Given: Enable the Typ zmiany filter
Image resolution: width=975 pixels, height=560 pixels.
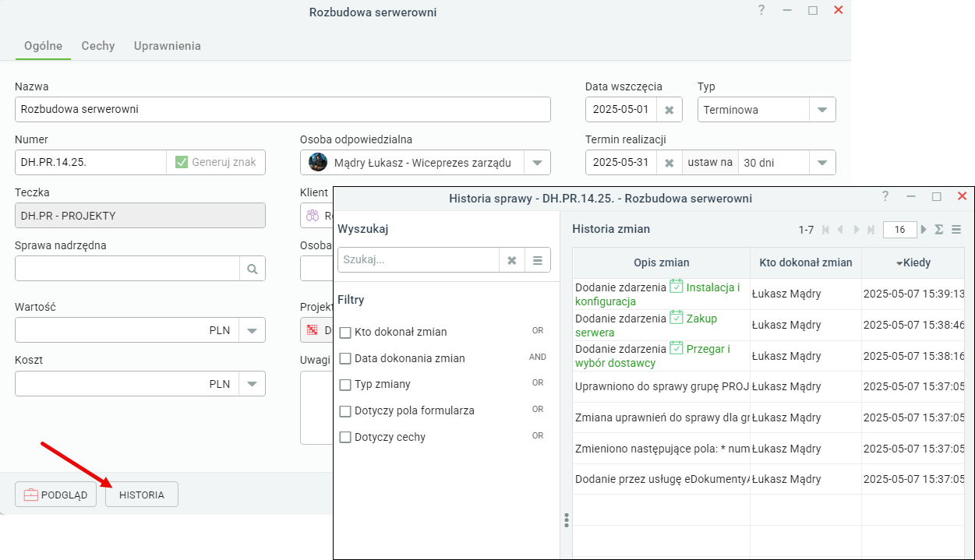Looking at the screenshot, I should (x=345, y=385).
